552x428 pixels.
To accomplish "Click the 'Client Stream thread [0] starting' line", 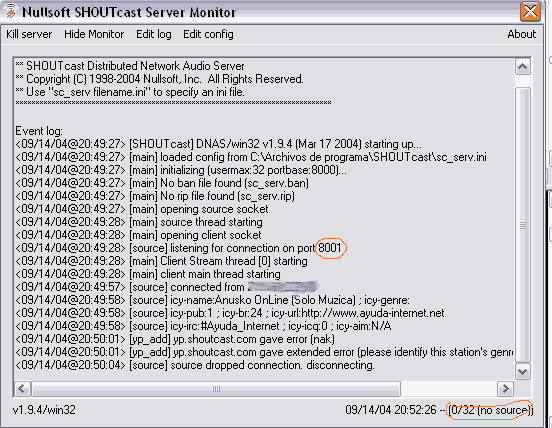I will [x=162, y=261].
